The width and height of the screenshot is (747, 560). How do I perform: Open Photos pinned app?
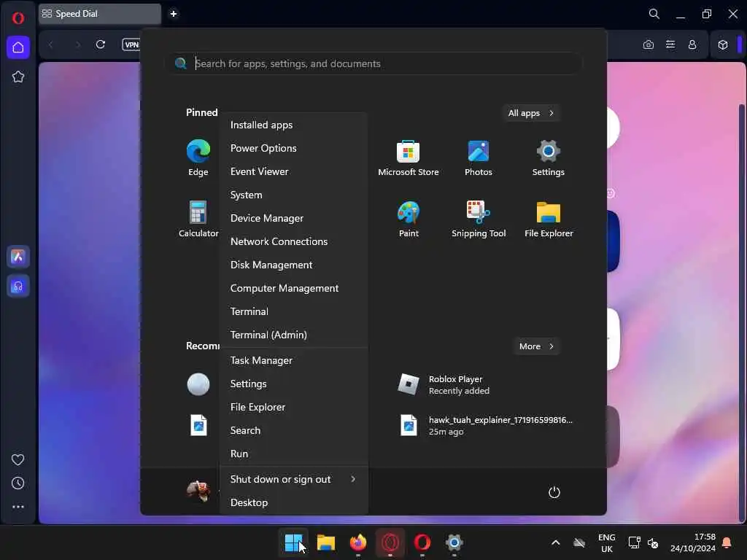pos(479,158)
